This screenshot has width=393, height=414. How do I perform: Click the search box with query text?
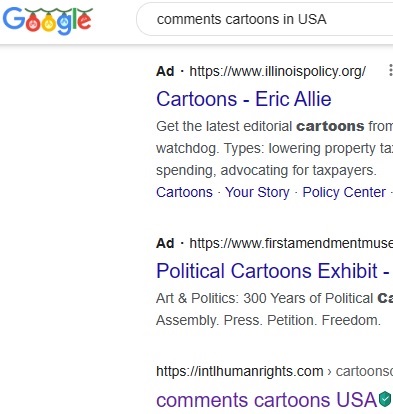[x=265, y=19]
